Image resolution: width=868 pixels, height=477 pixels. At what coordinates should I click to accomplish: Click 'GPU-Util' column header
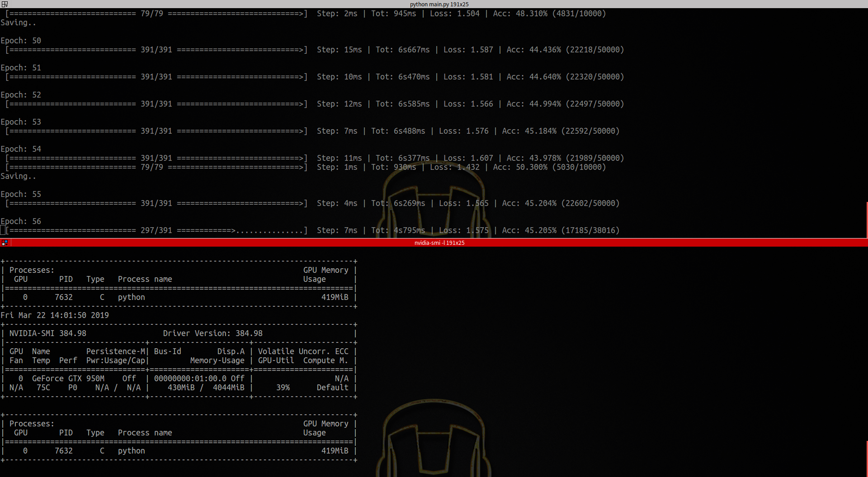coord(276,360)
